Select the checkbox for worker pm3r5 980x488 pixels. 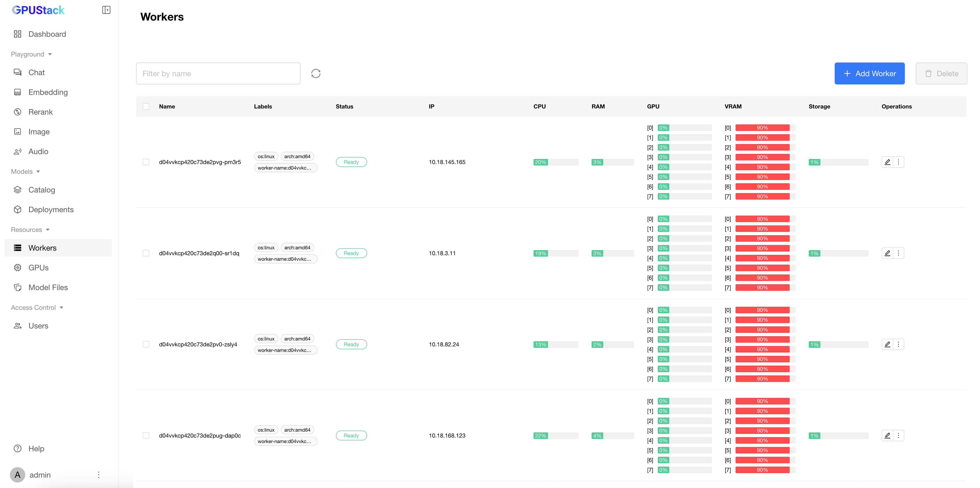coord(146,162)
